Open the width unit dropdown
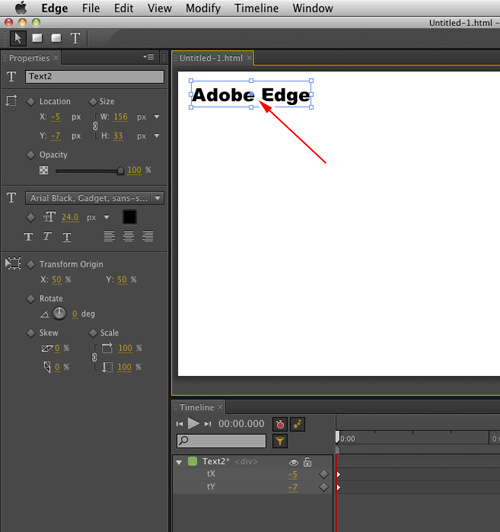The height and width of the screenshot is (532, 500). [x=157, y=117]
